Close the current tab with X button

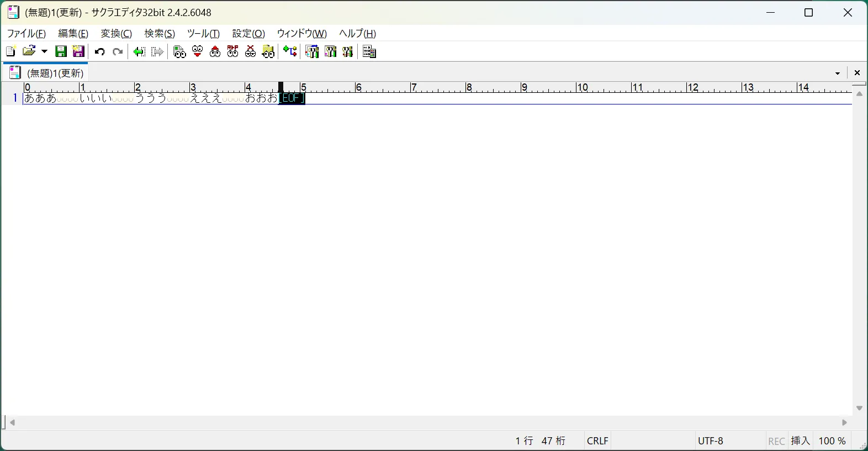pyautogui.click(x=857, y=73)
